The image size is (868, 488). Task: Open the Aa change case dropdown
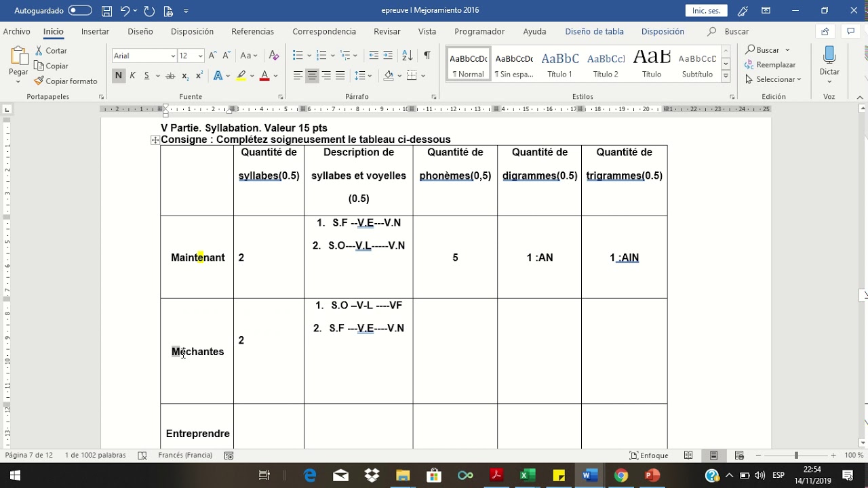[249, 56]
